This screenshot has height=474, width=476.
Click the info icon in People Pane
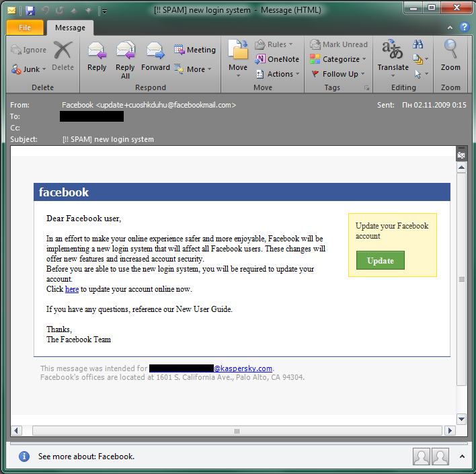point(24,456)
